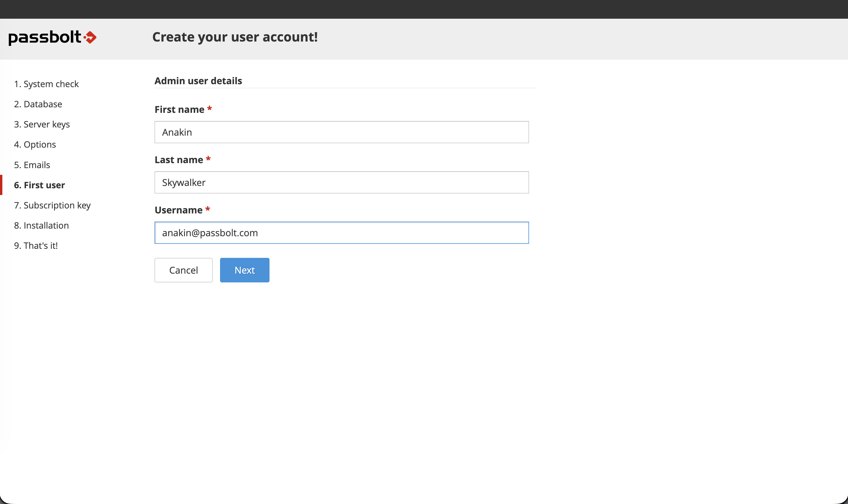Open the System check step
The width and height of the screenshot is (848, 504).
[46, 84]
